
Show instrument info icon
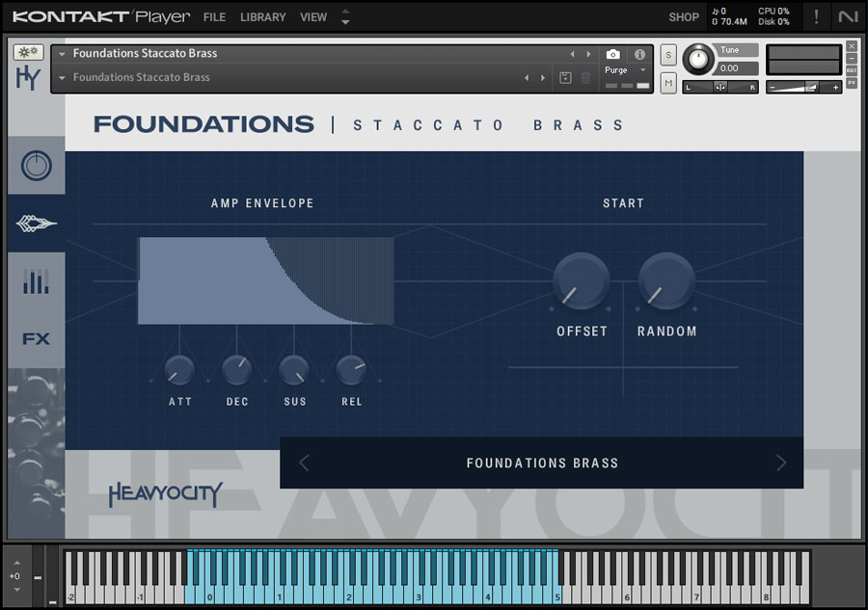click(x=640, y=54)
